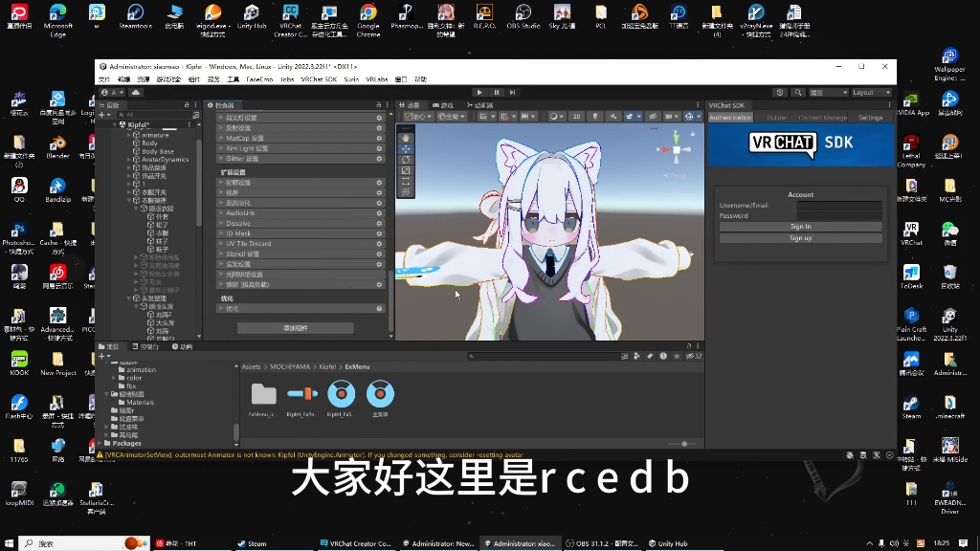The height and width of the screenshot is (551, 980).
Task: Toggle the Hierarchy panel lock
Action: 187,105
